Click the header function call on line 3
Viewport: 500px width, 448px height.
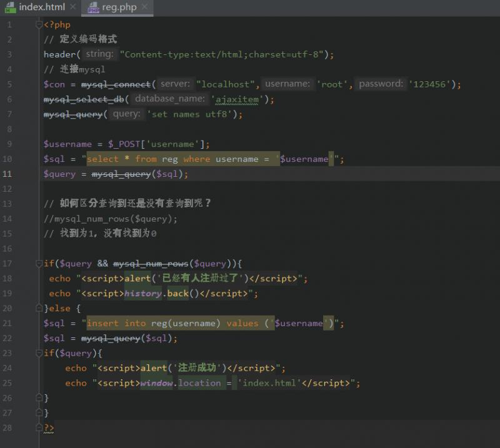point(59,54)
